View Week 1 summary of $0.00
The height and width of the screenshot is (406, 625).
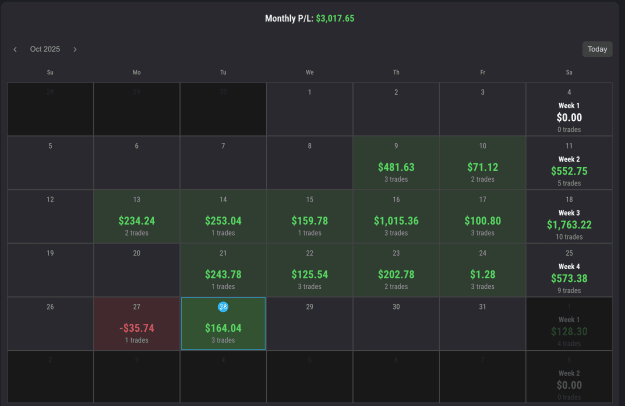(569, 109)
